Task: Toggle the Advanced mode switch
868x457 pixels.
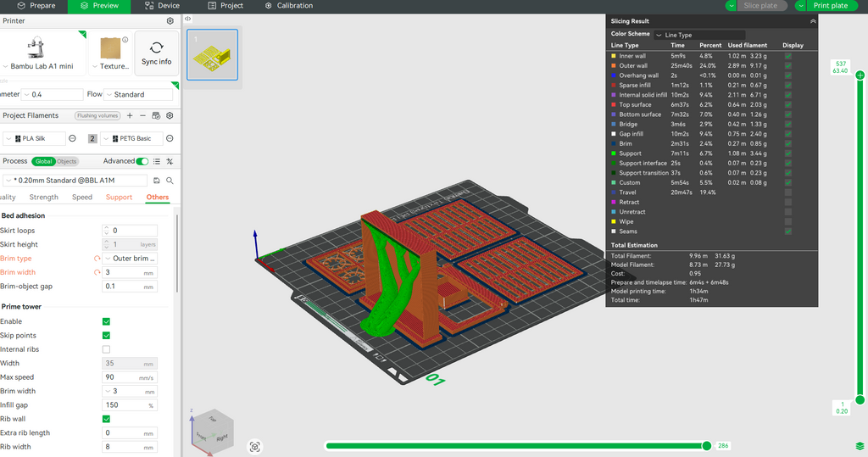Action: click(142, 161)
